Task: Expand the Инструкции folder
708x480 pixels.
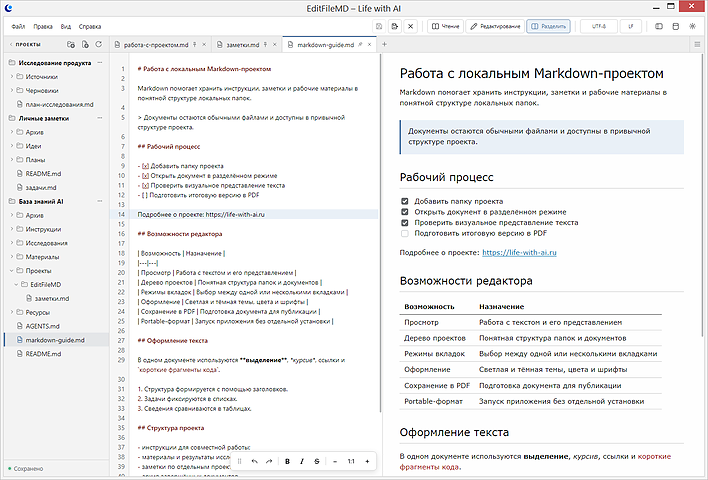Action: 12,229
